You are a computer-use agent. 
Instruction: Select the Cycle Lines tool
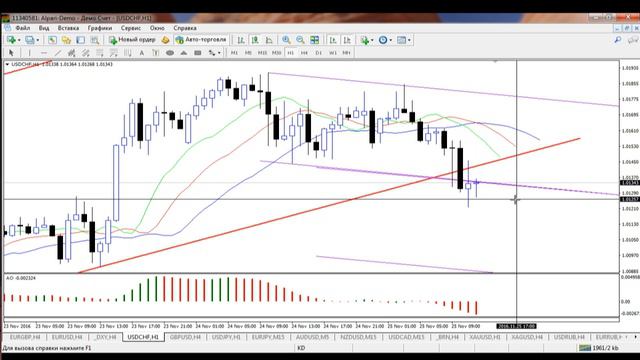pyautogui.click(x=128, y=53)
